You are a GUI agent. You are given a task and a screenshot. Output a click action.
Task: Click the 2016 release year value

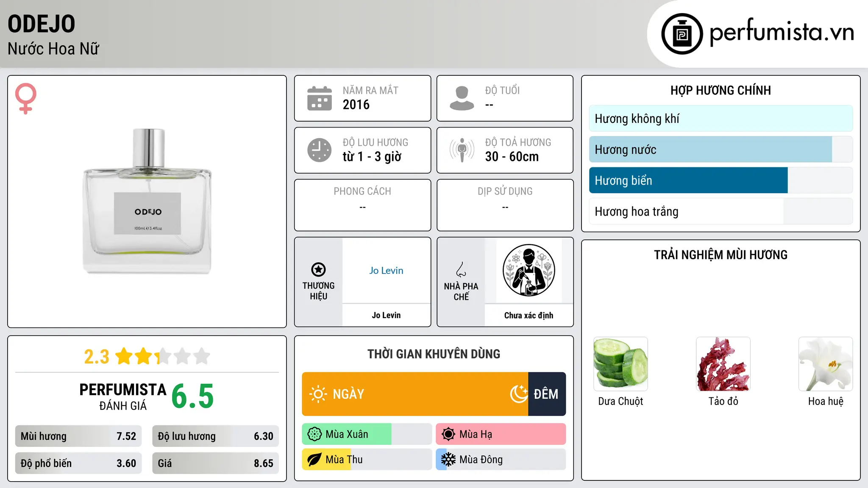click(x=356, y=105)
